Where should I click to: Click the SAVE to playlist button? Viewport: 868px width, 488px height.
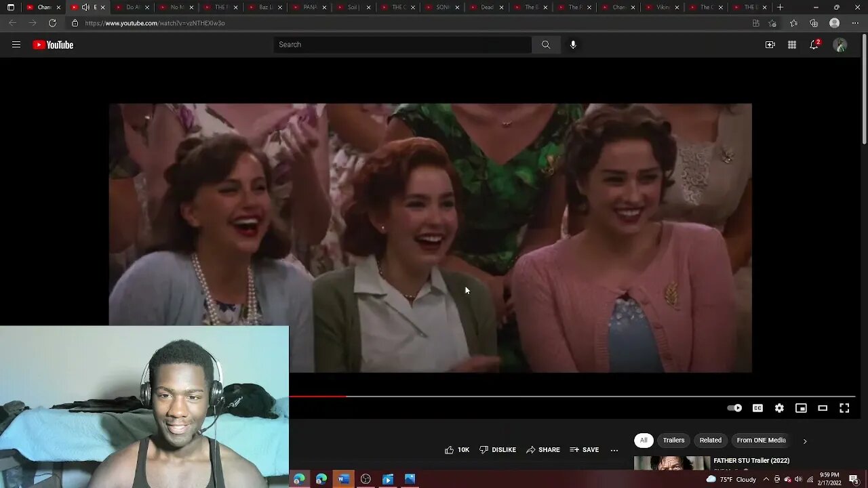coord(585,450)
